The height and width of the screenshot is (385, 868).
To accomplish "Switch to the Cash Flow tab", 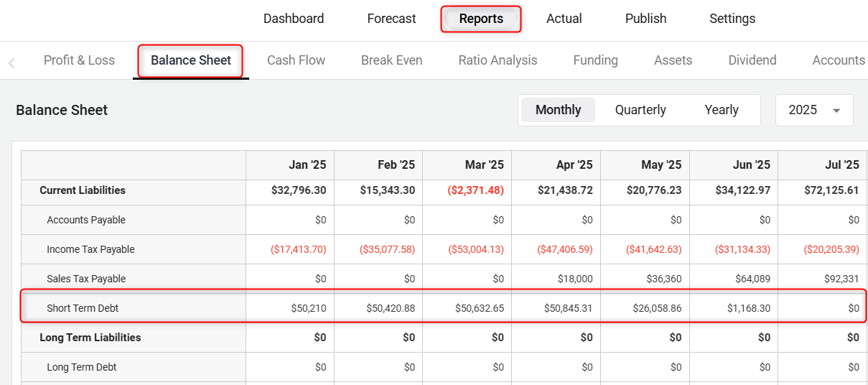I will [296, 60].
